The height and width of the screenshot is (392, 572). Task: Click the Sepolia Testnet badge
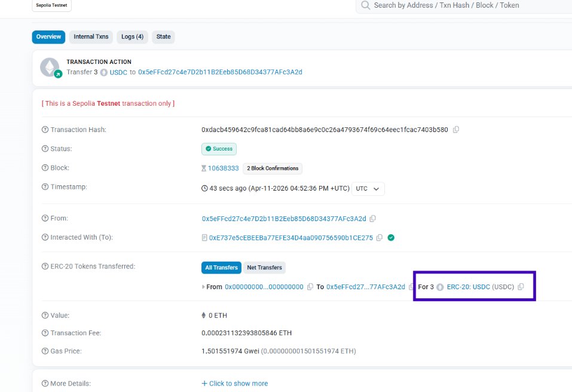coord(51,5)
